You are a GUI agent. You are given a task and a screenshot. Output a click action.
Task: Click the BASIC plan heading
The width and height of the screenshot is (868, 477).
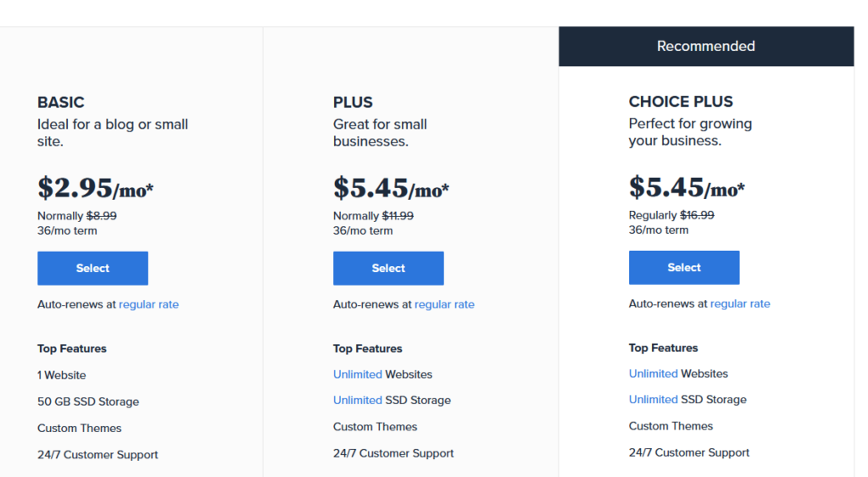pyautogui.click(x=61, y=103)
